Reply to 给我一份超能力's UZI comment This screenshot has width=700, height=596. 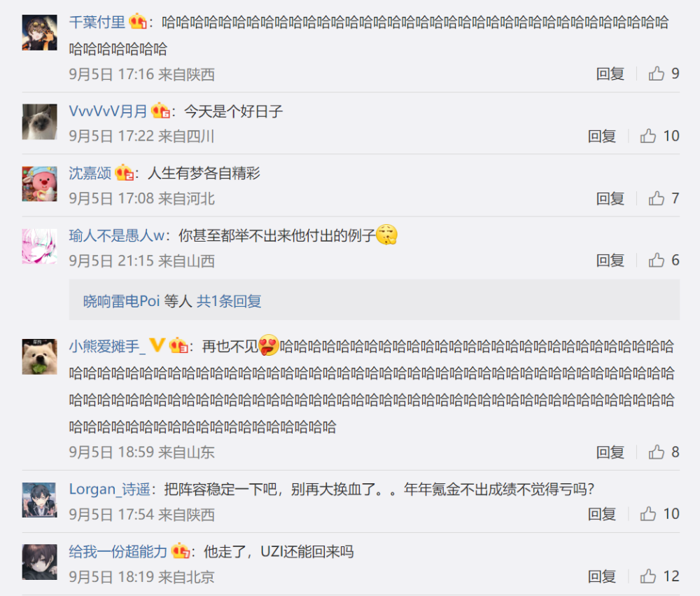click(601, 576)
